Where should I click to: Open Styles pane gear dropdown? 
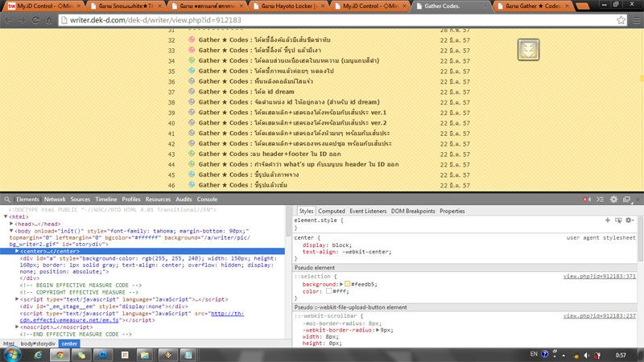click(630, 220)
